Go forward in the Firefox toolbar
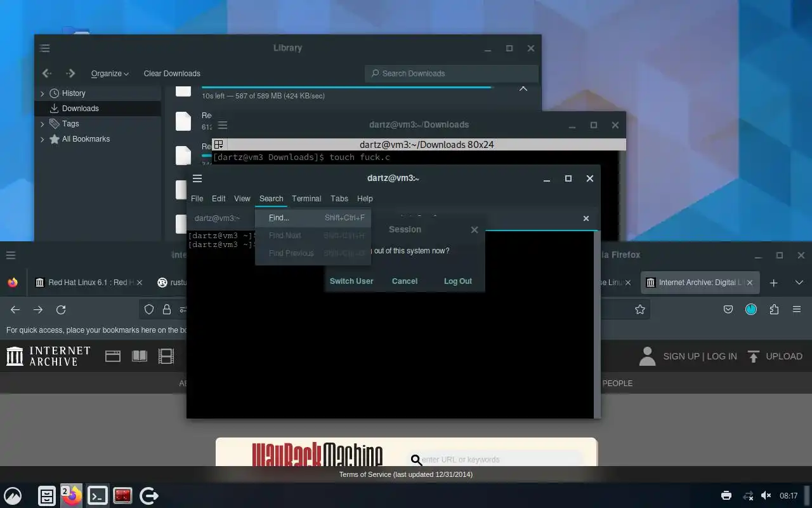Image resolution: width=812 pixels, height=508 pixels. pos(38,309)
